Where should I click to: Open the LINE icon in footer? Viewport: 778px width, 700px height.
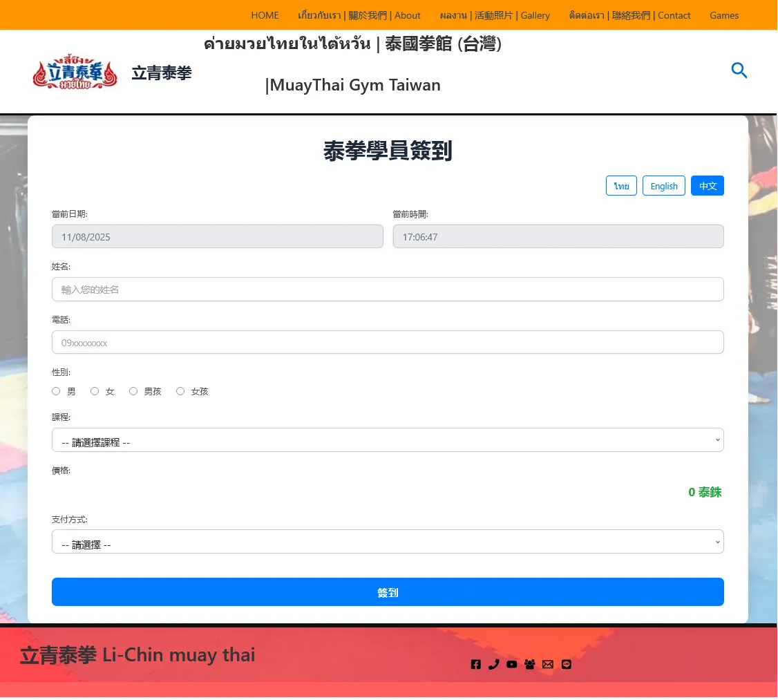click(567, 665)
